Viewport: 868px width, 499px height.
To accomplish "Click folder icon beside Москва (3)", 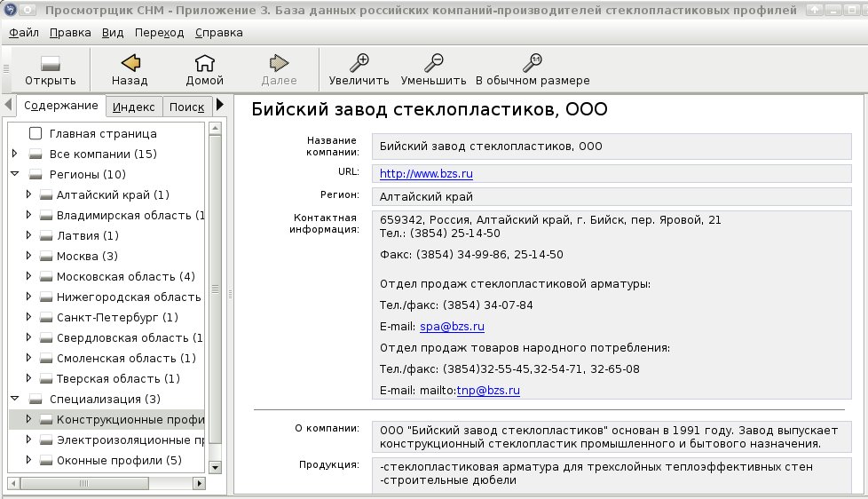I will coord(46,257).
